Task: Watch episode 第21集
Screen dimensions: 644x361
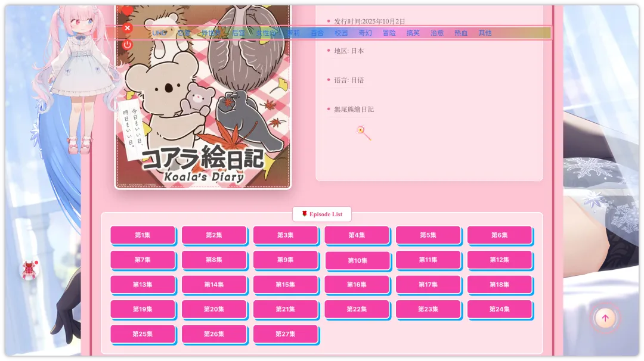Action: [x=286, y=309]
